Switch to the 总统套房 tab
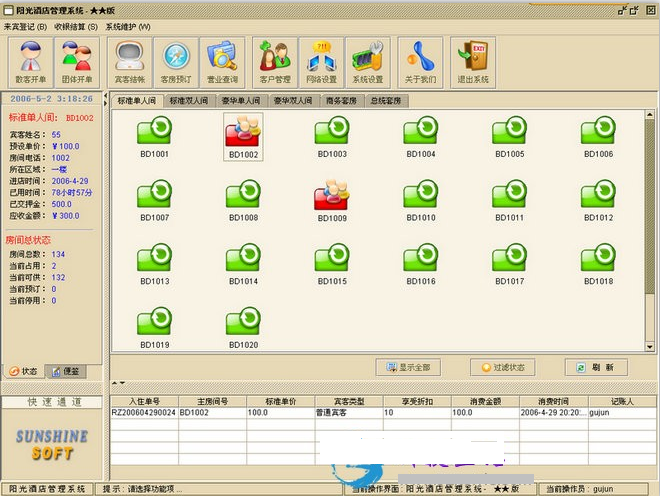This screenshot has width=660, height=496. [386, 101]
